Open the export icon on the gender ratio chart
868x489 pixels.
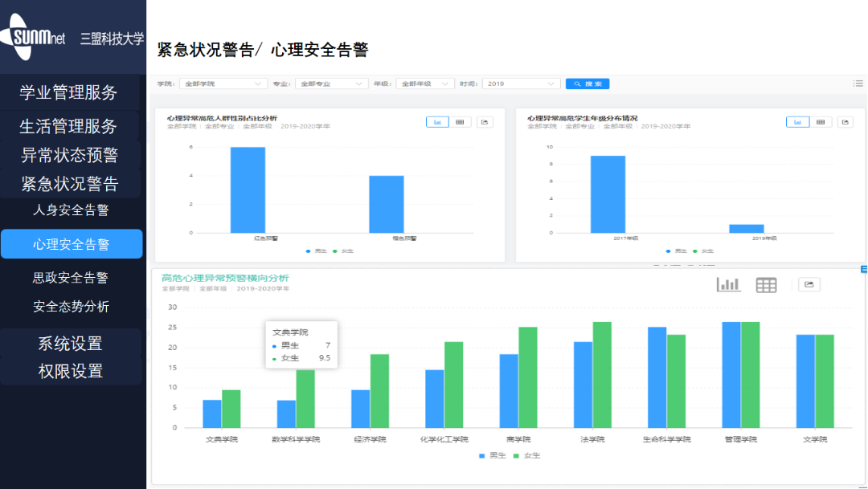pyautogui.click(x=485, y=122)
